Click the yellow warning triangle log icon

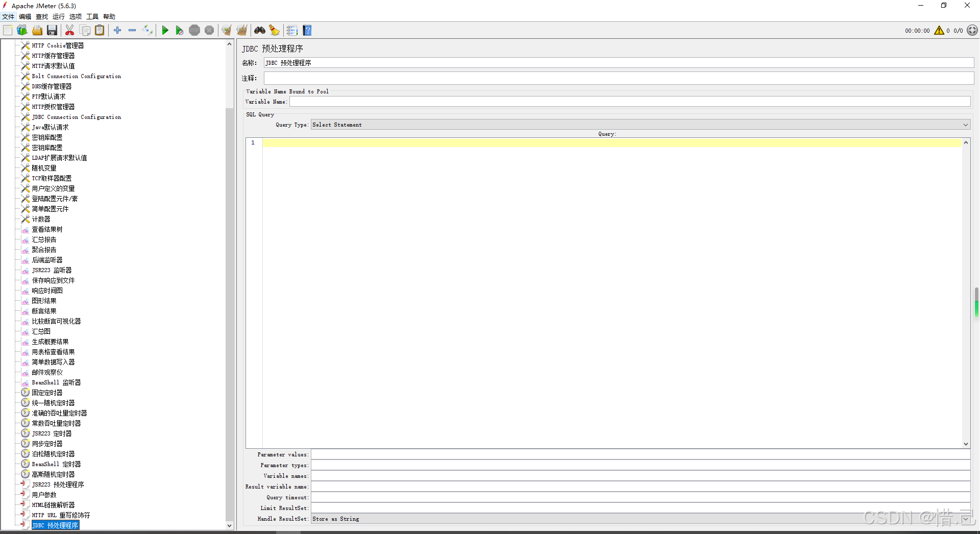939,31
